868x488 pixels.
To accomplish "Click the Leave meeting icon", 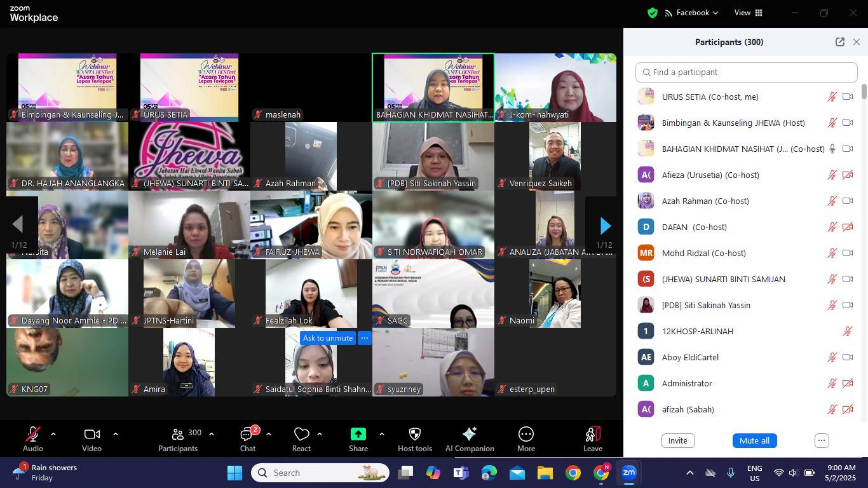I will click(x=592, y=434).
